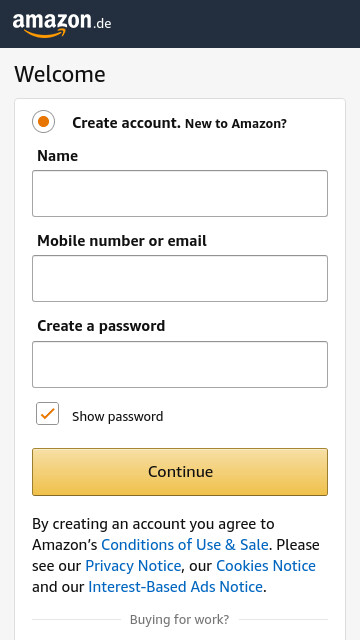Focus the Name input field
The height and width of the screenshot is (640, 360).
click(180, 193)
